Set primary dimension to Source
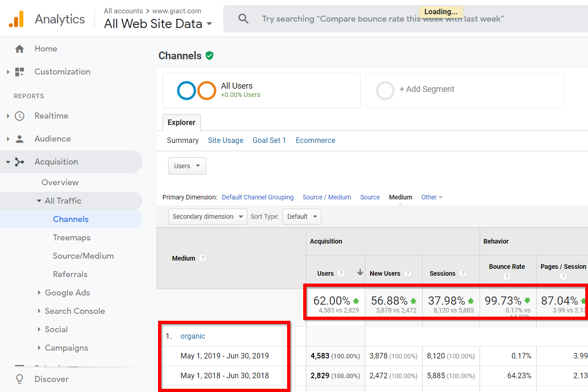Screen dimensions: 588x392 pyautogui.click(x=370, y=197)
